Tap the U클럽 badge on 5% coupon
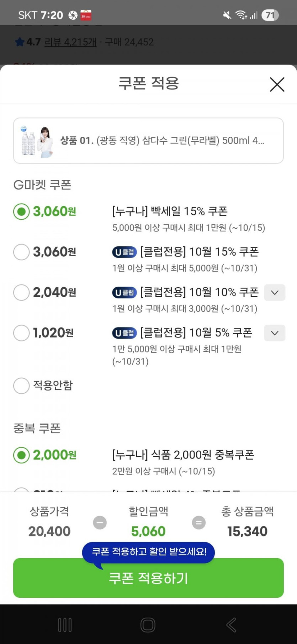This screenshot has height=644, width=297. coord(124,333)
